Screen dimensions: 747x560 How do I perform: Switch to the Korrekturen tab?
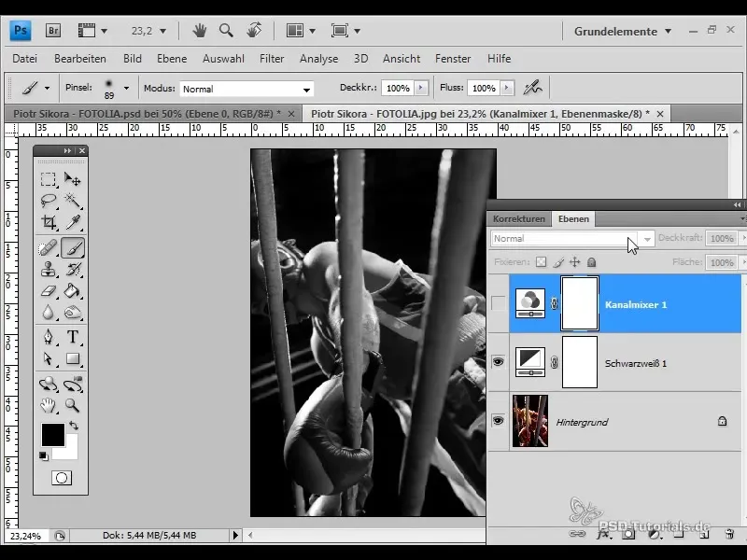pyautogui.click(x=519, y=219)
